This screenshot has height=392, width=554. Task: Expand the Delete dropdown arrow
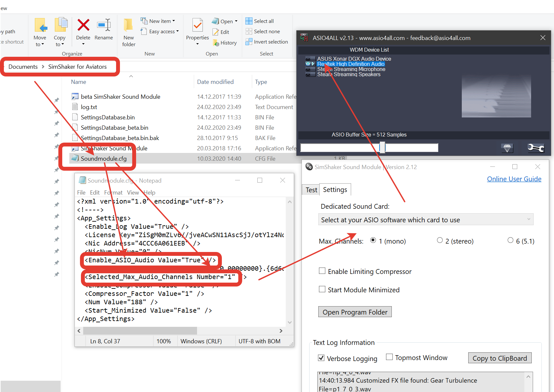pos(83,44)
